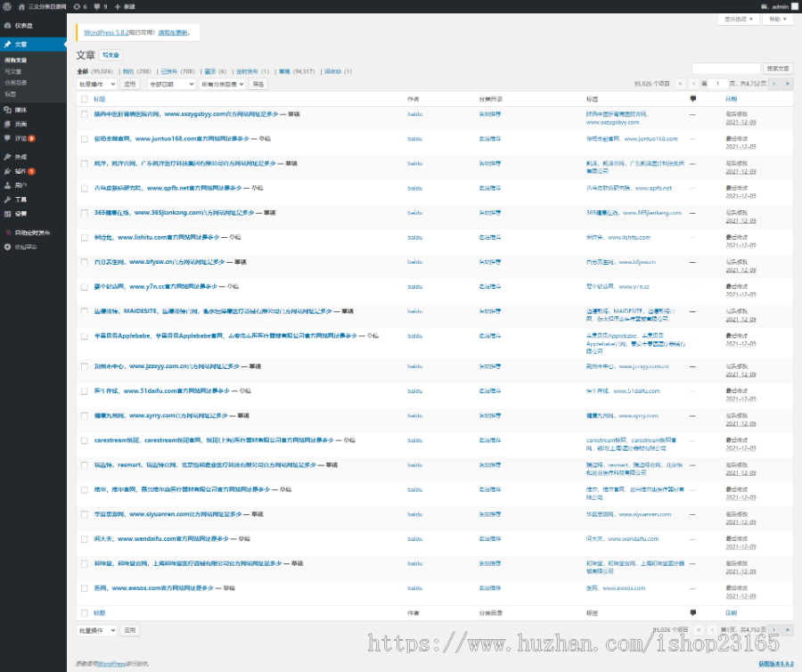Click the current page number field
The height and width of the screenshot is (672, 802).
[717, 84]
